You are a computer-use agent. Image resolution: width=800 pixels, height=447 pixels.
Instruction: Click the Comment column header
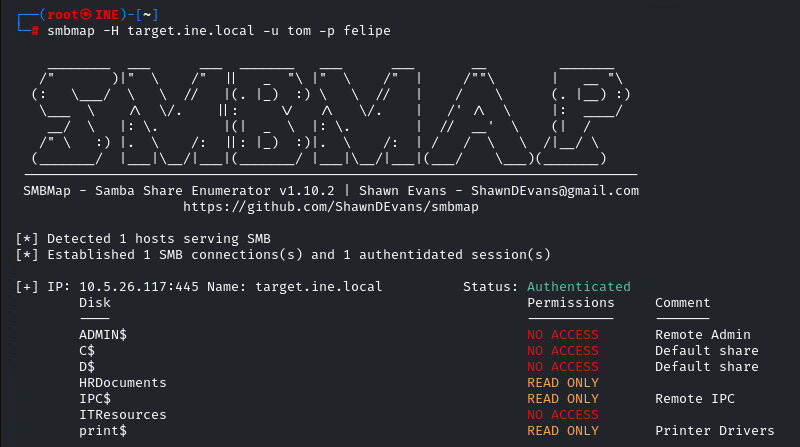pyautogui.click(x=682, y=302)
